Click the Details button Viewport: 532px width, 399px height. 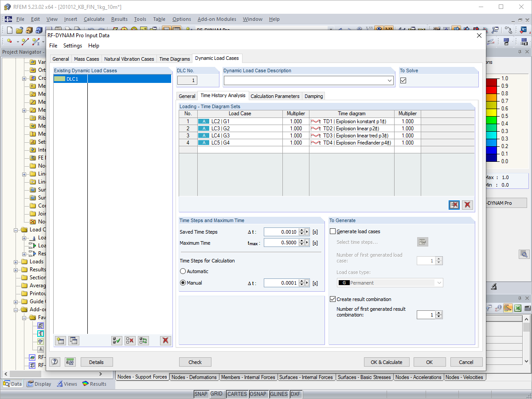(x=97, y=362)
